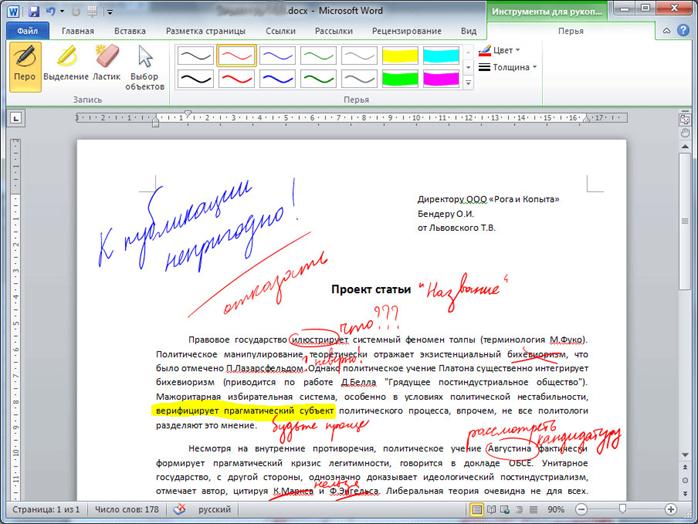The height and width of the screenshot is (524, 698).
Task: Click the Выбор объектов selection tool
Action: [145, 67]
